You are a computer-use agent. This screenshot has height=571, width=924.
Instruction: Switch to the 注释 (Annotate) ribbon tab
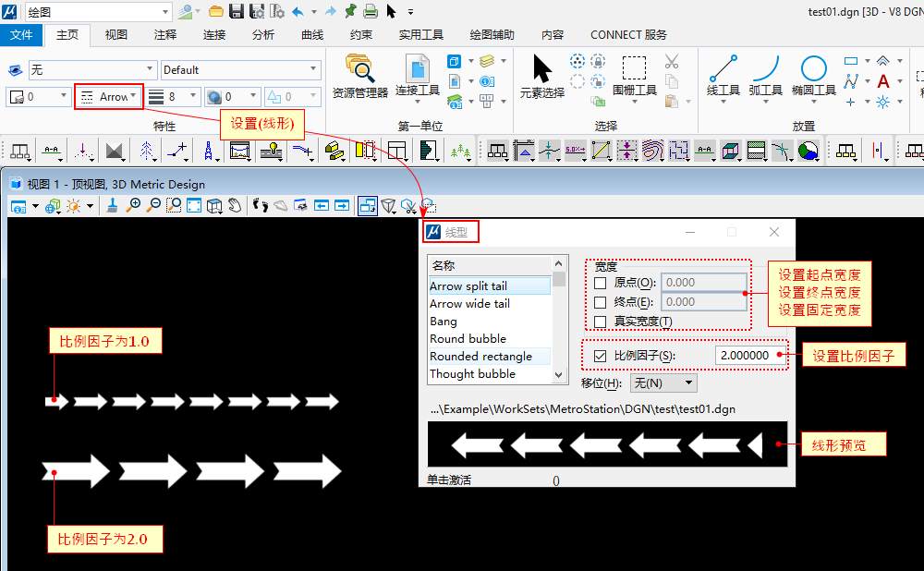tap(165, 35)
